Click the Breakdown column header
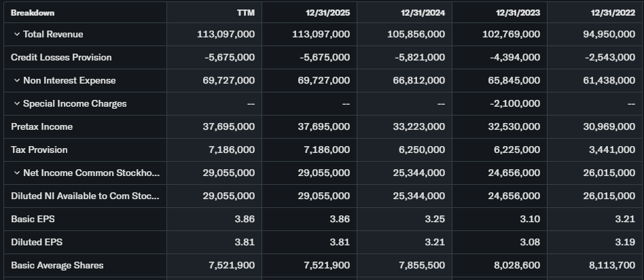644x280 pixels. point(33,12)
